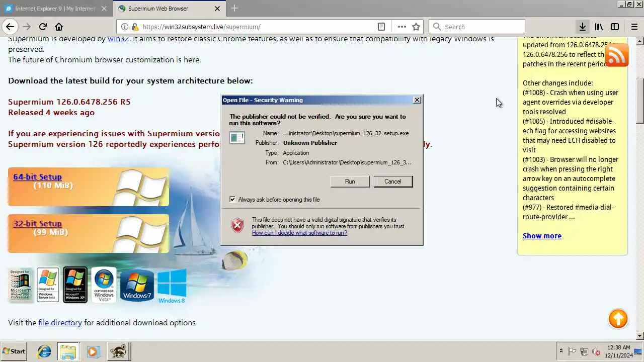644x362 pixels.
Task: Open the file directory link
Action: click(60, 323)
